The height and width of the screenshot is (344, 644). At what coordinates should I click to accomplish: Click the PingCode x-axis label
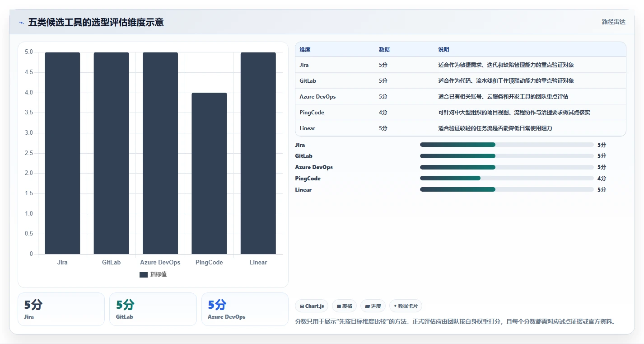(x=209, y=262)
